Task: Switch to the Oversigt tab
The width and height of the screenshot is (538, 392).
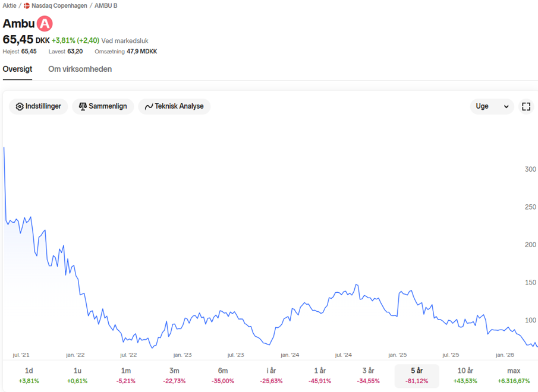Action: (17, 69)
